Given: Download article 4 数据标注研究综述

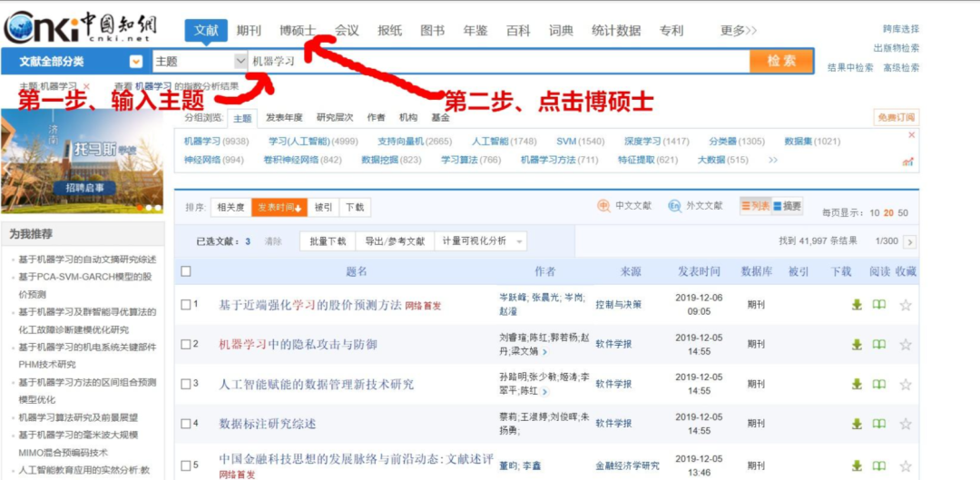Looking at the screenshot, I should (857, 423).
